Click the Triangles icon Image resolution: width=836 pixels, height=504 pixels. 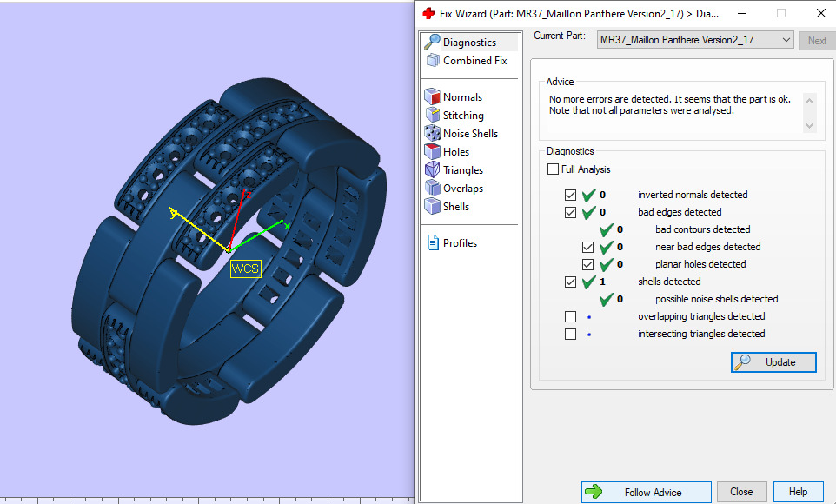432,169
